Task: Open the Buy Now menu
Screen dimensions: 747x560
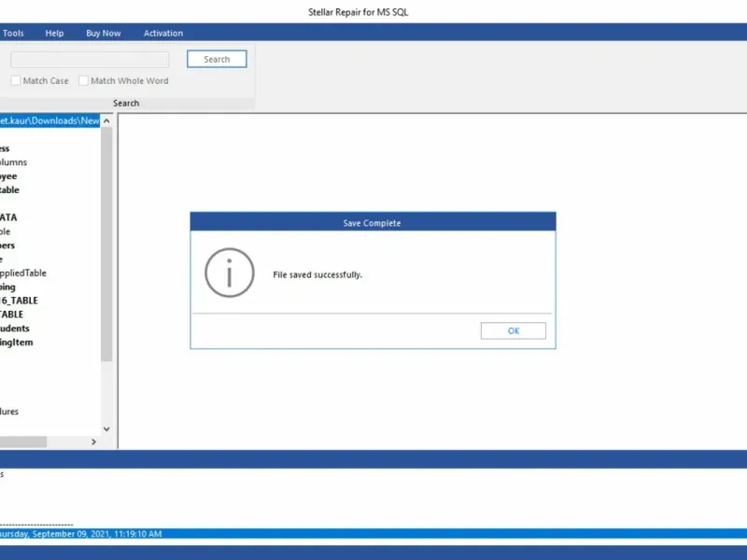Action: [104, 34]
